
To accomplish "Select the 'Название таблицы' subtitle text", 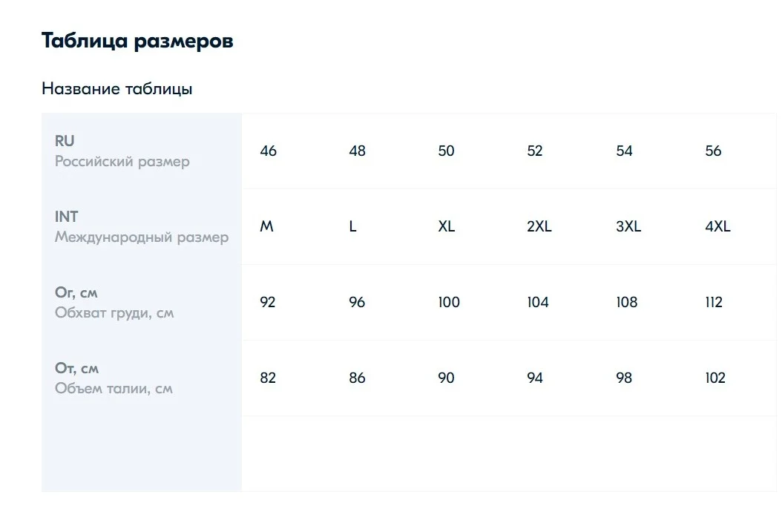I will click(116, 89).
